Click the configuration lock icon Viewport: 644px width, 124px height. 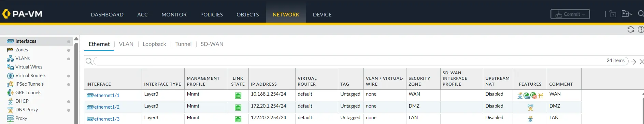[x=613, y=14]
